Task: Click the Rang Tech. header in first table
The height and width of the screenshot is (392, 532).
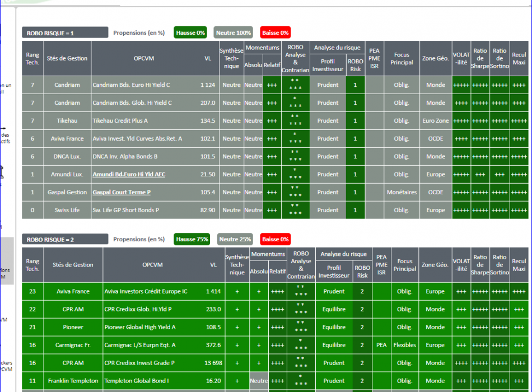Action: click(32, 58)
